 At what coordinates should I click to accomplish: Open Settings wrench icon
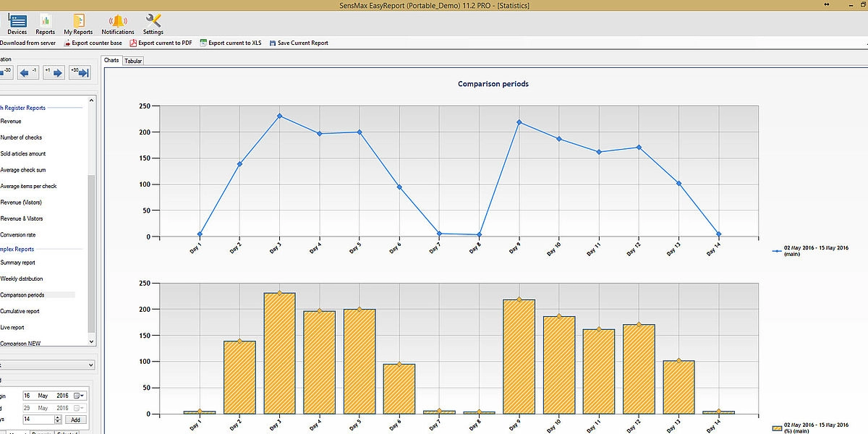coord(153,23)
